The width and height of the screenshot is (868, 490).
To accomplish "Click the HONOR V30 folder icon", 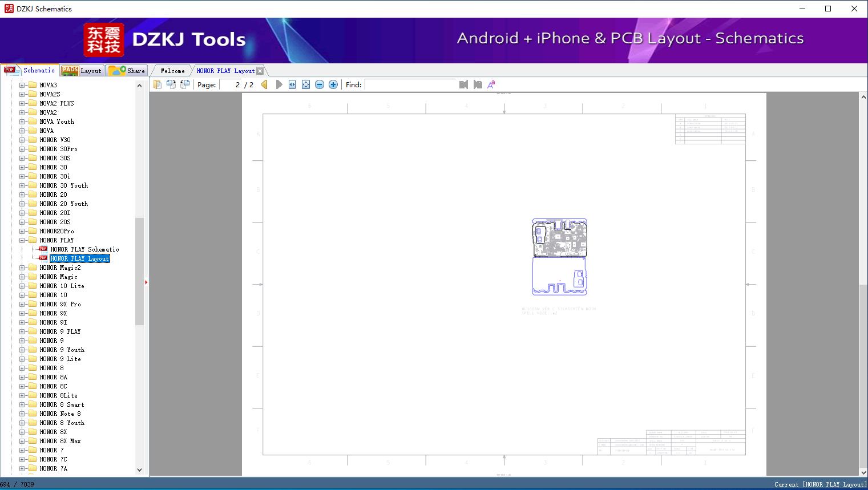I will (x=33, y=140).
